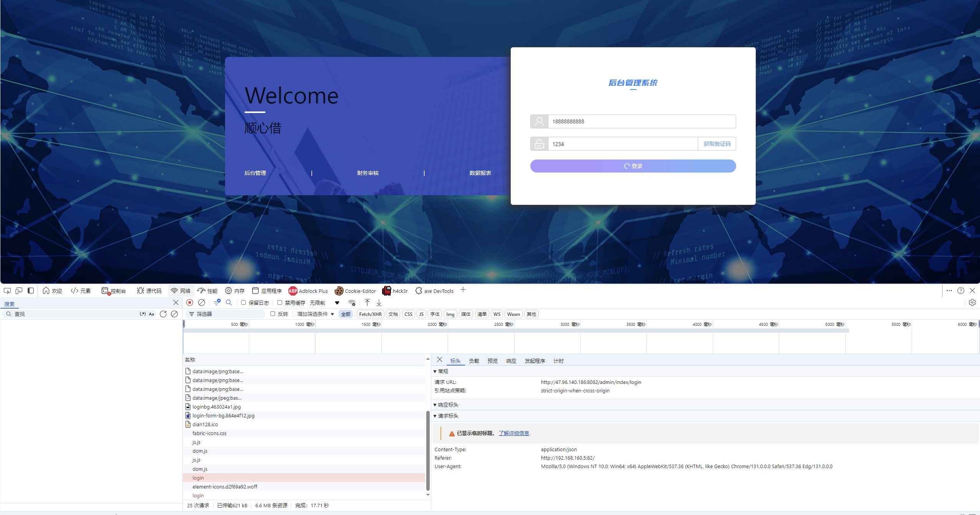Toggle device emulation icon
980x515 pixels.
click(19, 291)
